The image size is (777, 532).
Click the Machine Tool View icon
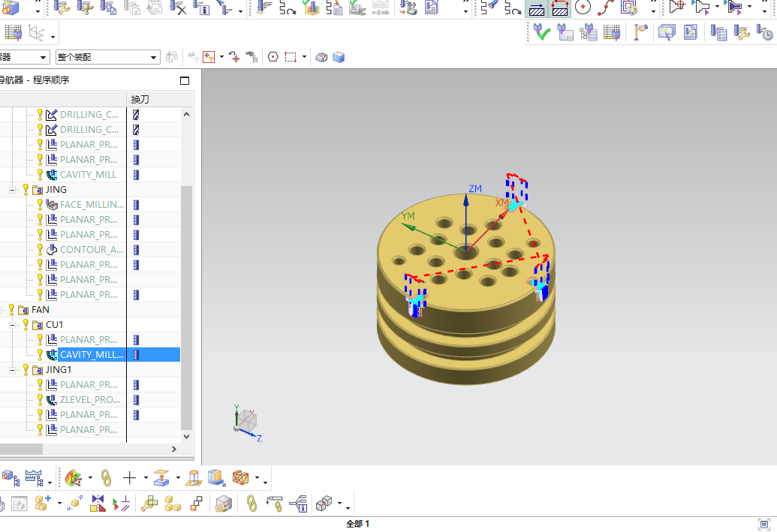coord(565,33)
